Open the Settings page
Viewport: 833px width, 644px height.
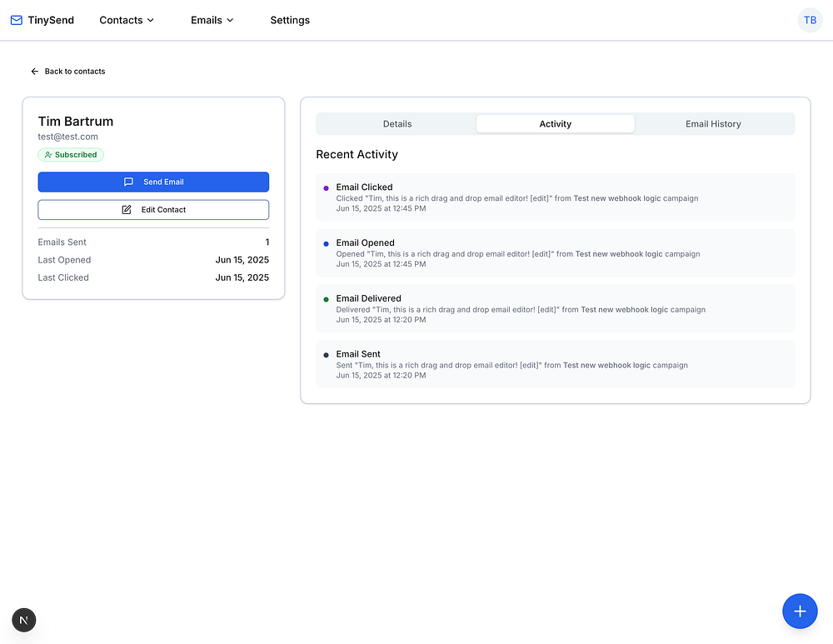(x=290, y=20)
